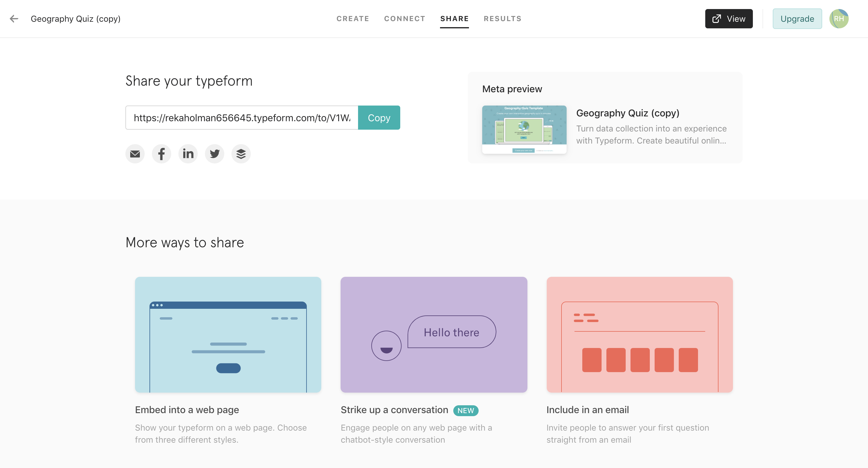This screenshot has width=868, height=468.
Task: Click the NEW badge
Action: click(x=466, y=410)
